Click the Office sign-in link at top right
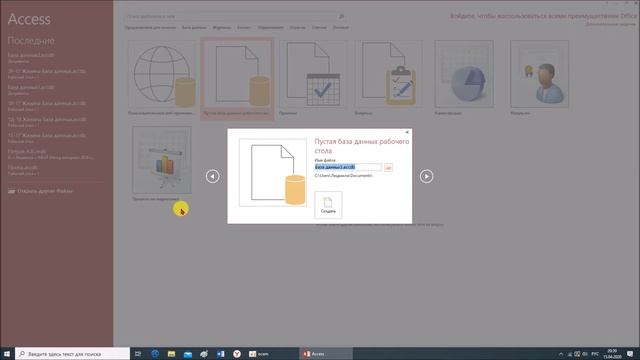This screenshot has width=640, height=360. 543,16
